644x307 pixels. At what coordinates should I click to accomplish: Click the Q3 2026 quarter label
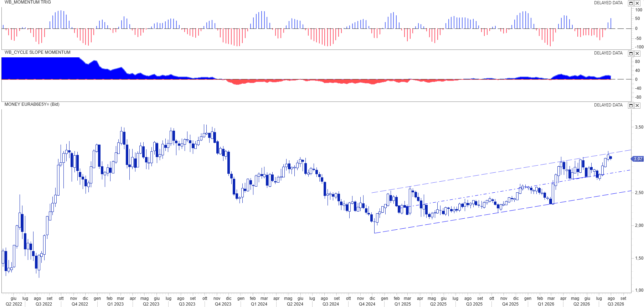click(616, 304)
